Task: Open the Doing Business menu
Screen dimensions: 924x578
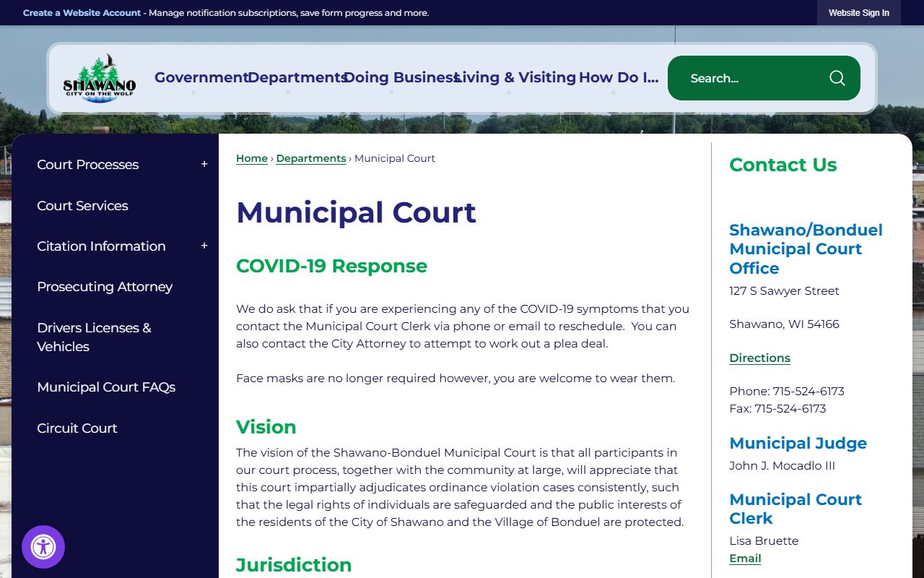Action: (401, 78)
